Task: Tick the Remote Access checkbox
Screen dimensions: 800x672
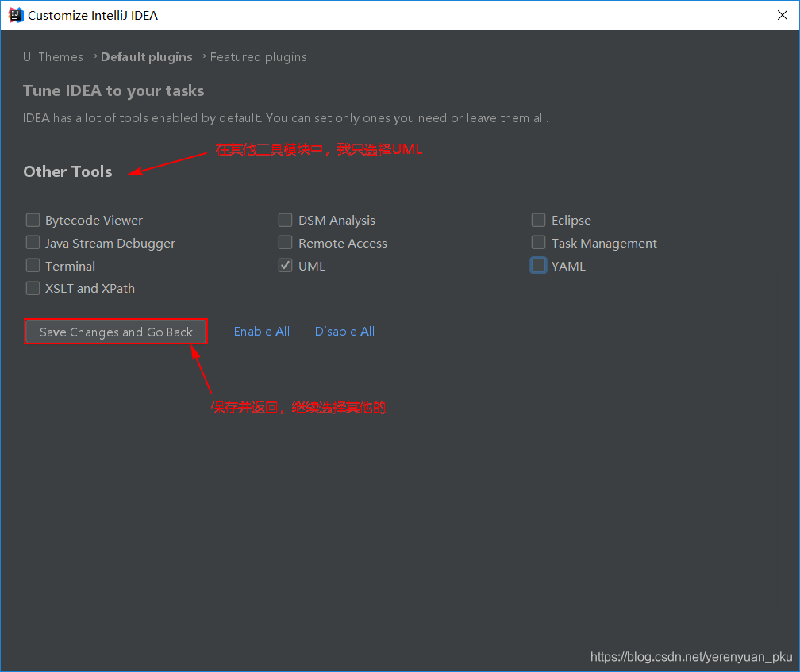Action: click(x=285, y=242)
